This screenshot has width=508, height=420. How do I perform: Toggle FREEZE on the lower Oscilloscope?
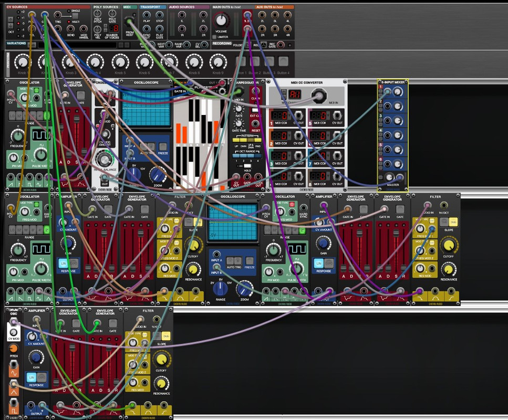tap(250, 261)
